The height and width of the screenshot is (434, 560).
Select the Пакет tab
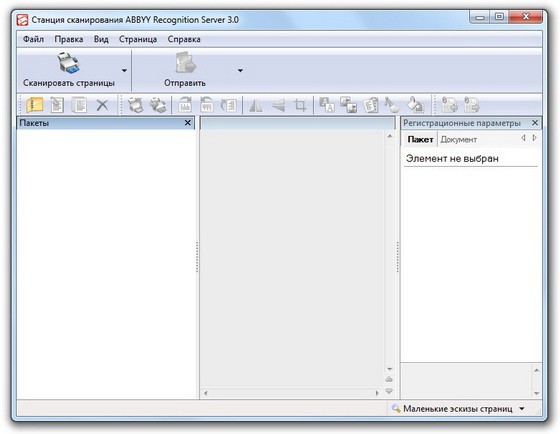[x=420, y=139]
